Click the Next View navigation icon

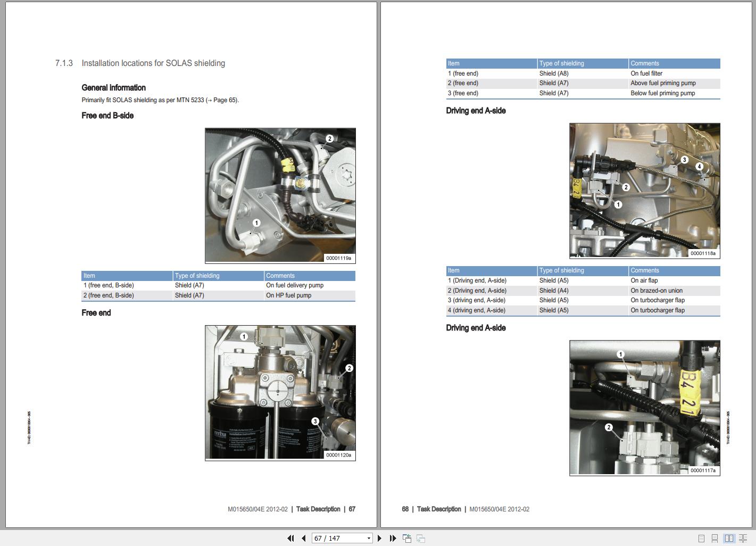coord(421,538)
